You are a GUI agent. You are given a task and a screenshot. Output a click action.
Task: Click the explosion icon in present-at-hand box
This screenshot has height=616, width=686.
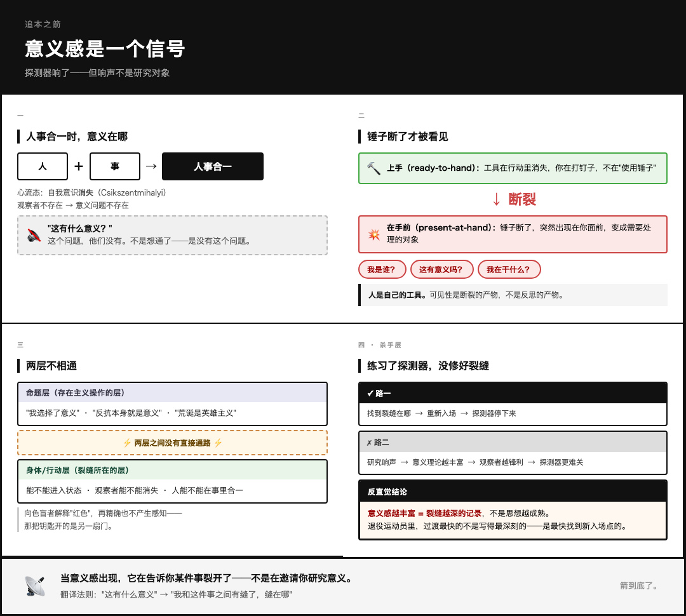pyautogui.click(x=373, y=234)
